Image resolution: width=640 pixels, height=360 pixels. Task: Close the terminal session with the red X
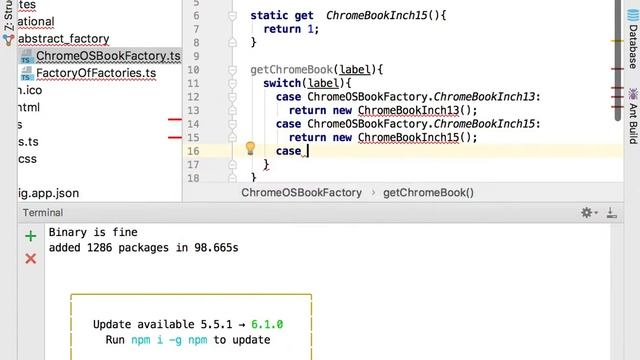(31, 258)
